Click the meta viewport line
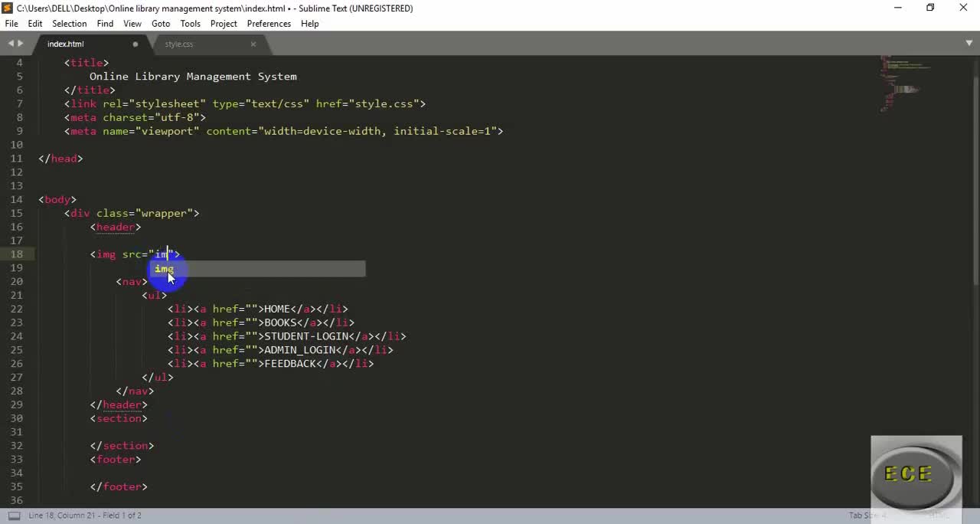Screen dimensions: 980x524 (283, 132)
